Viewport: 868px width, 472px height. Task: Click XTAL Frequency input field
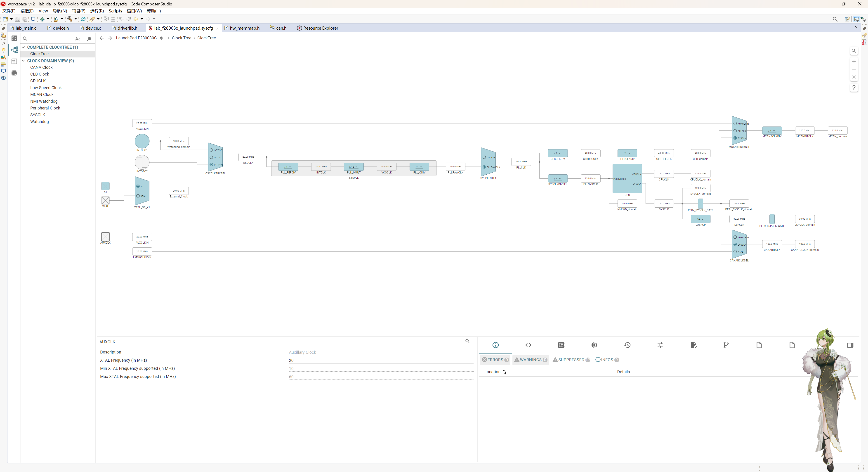pos(381,360)
